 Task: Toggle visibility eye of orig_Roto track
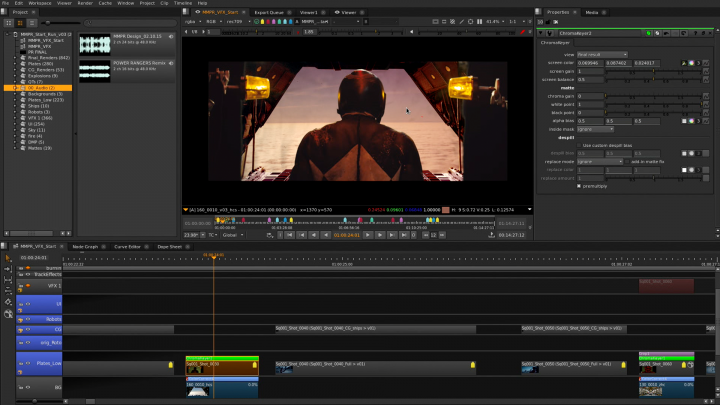[x=28, y=343]
